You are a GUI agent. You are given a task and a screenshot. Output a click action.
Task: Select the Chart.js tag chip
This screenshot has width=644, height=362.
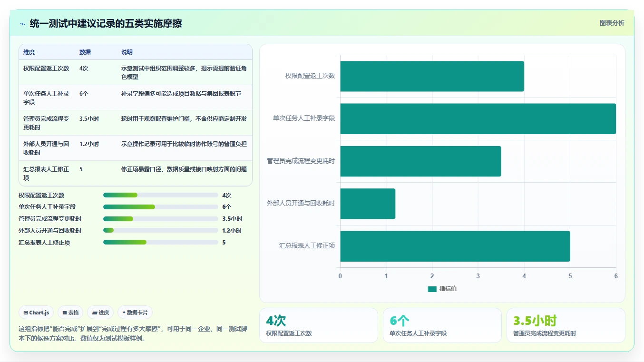36,313
